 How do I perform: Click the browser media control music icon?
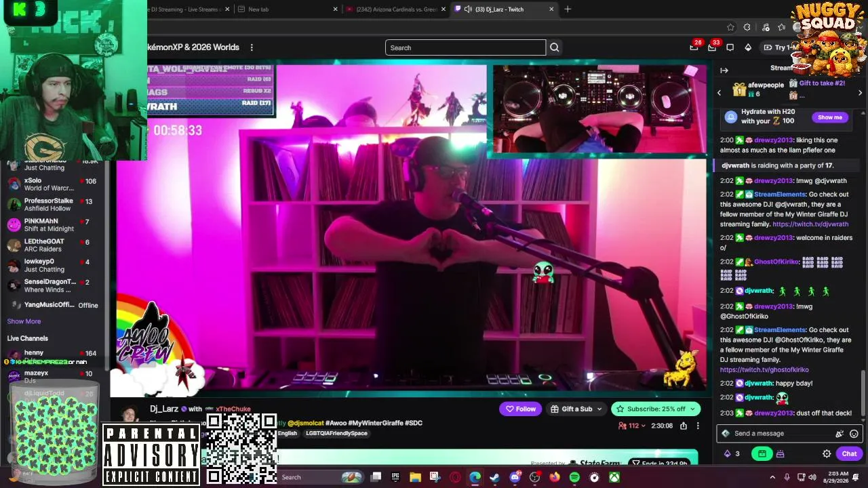[x=766, y=27]
